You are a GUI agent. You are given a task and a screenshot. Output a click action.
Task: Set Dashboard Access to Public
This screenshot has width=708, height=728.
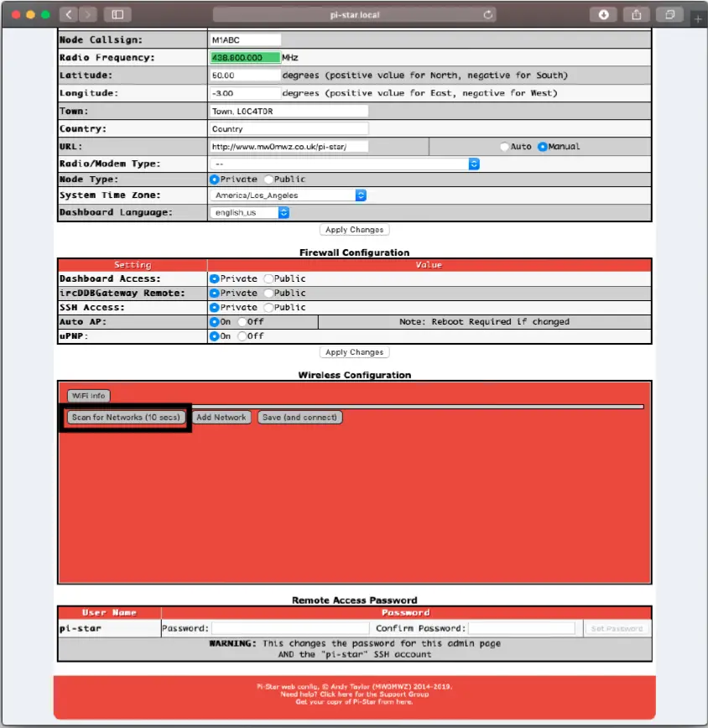point(268,278)
